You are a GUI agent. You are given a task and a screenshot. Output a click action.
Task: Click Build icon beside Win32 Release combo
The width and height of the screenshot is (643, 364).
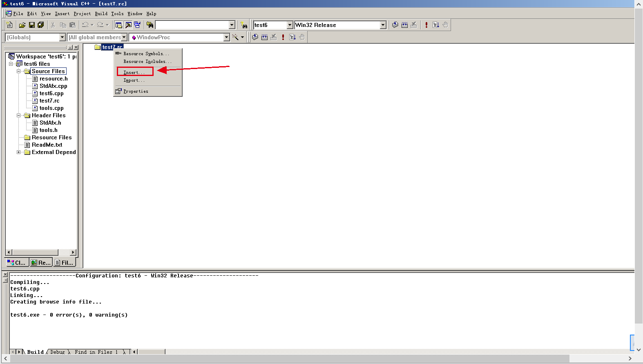click(x=404, y=25)
